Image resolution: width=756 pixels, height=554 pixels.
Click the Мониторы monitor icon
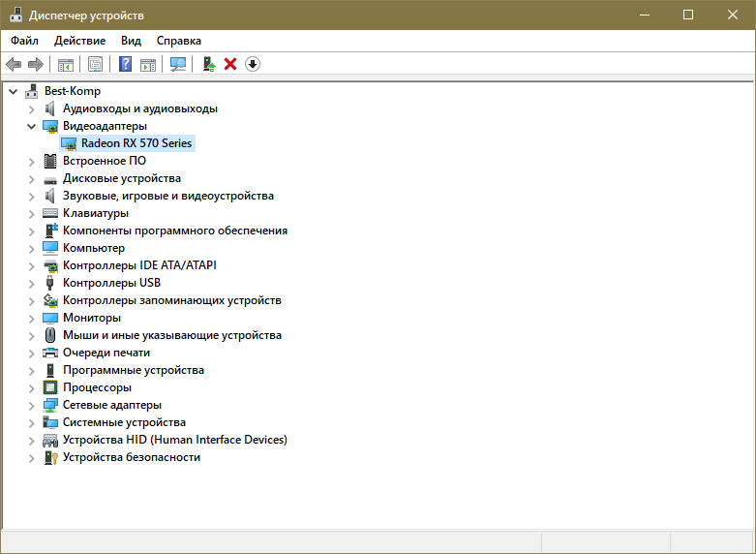pos(50,318)
